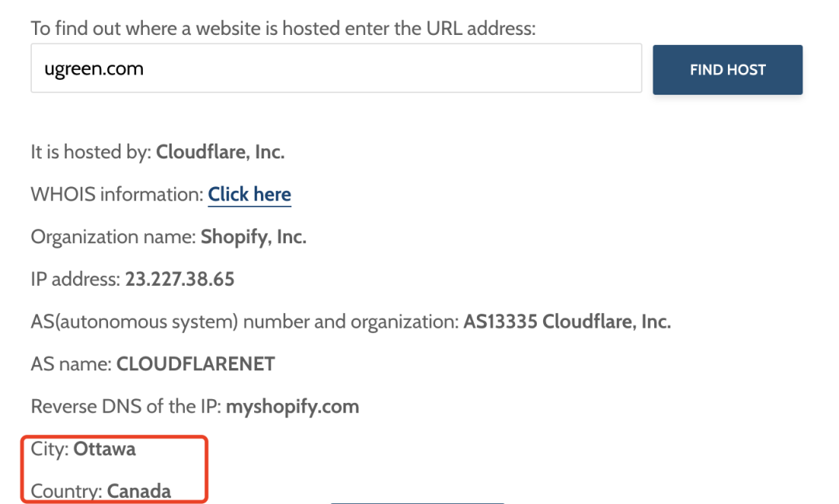Click the URL field containing ugreen.com
The image size is (839, 504).
pos(336,68)
